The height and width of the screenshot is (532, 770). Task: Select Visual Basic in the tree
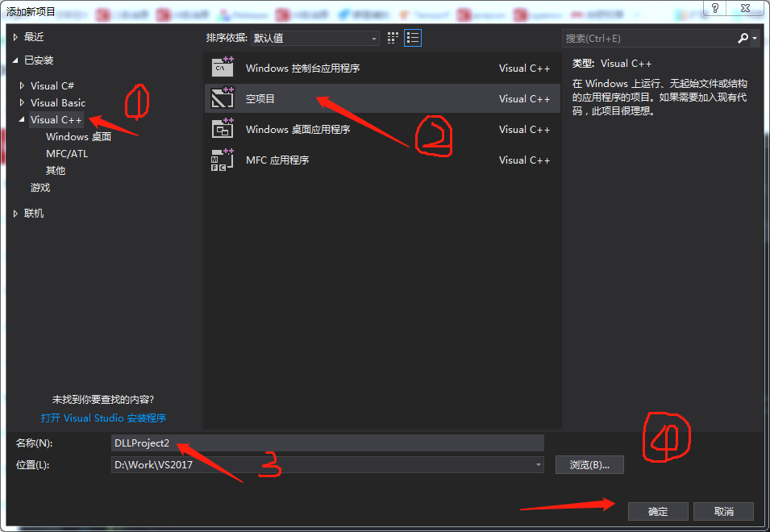pyautogui.click(x=58, y=102)
